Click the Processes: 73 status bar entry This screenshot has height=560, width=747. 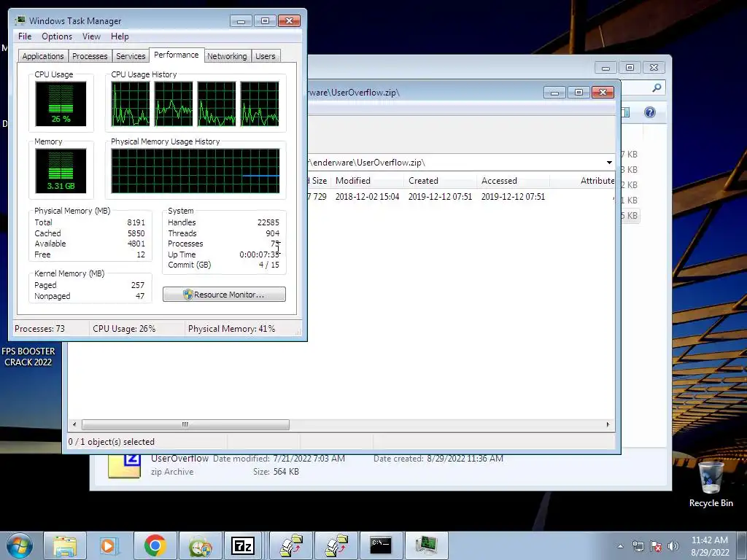[x=39, y=329]
